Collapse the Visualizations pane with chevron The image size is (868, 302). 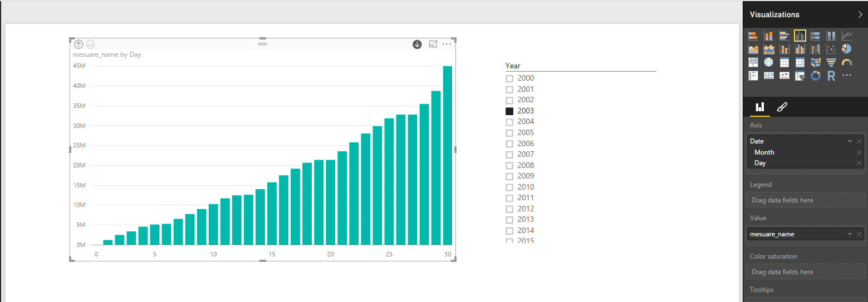[860, 15]
